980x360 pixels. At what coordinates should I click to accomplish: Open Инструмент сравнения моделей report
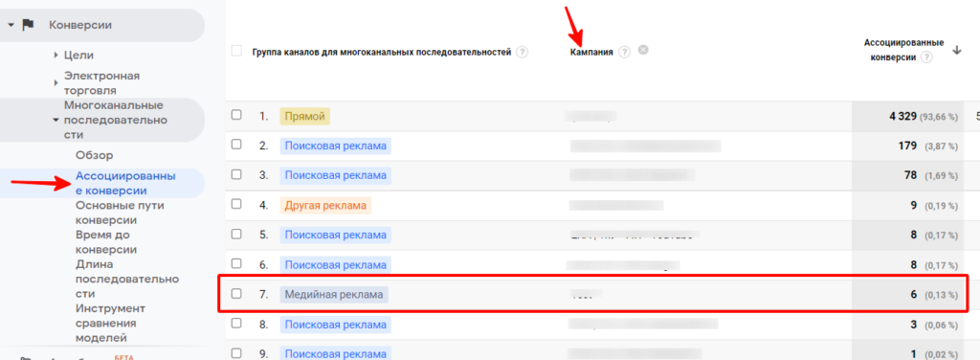(110, 323)
